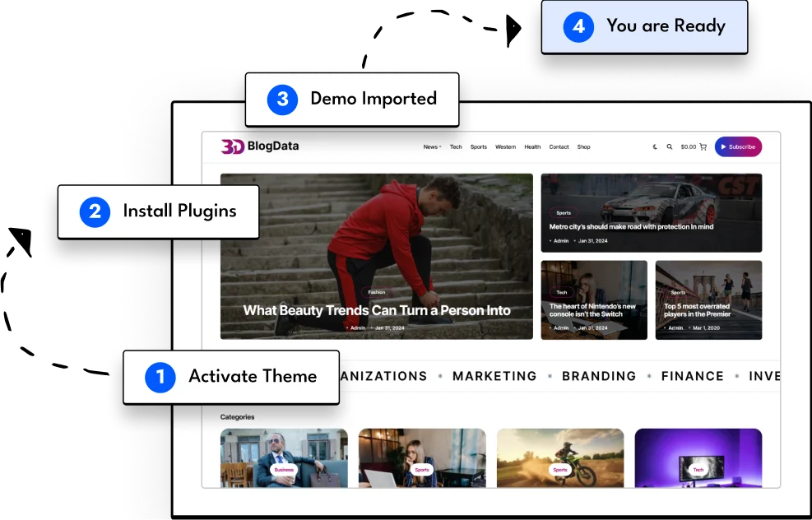Click the $0.00 cart total

689,147
